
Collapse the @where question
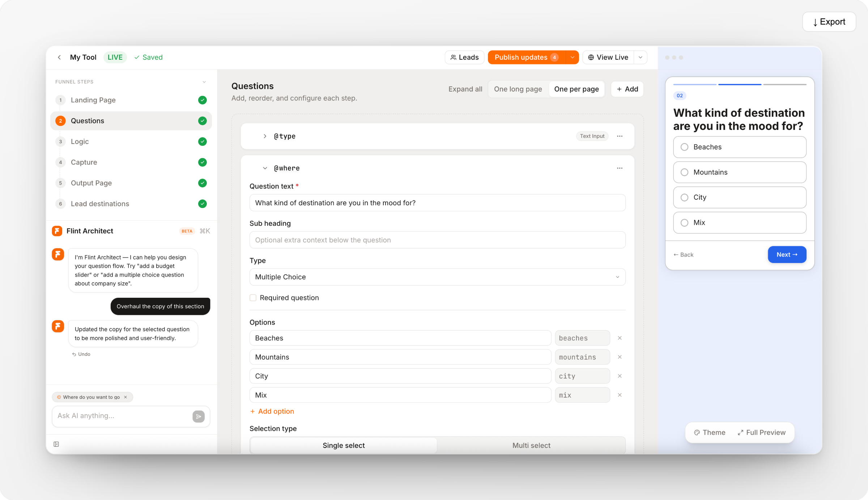click(x=265, y=168)
